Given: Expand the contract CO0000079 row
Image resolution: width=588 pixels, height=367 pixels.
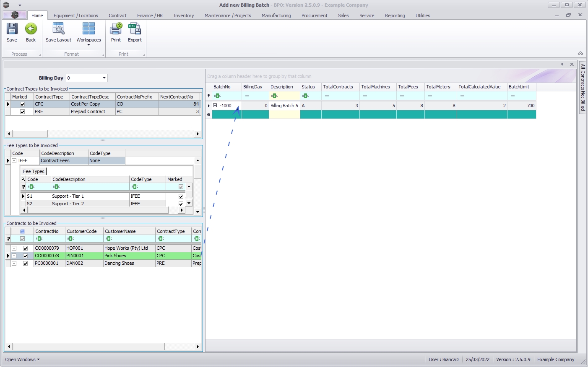Looking at the screenshot, I should tap(14, 248).
